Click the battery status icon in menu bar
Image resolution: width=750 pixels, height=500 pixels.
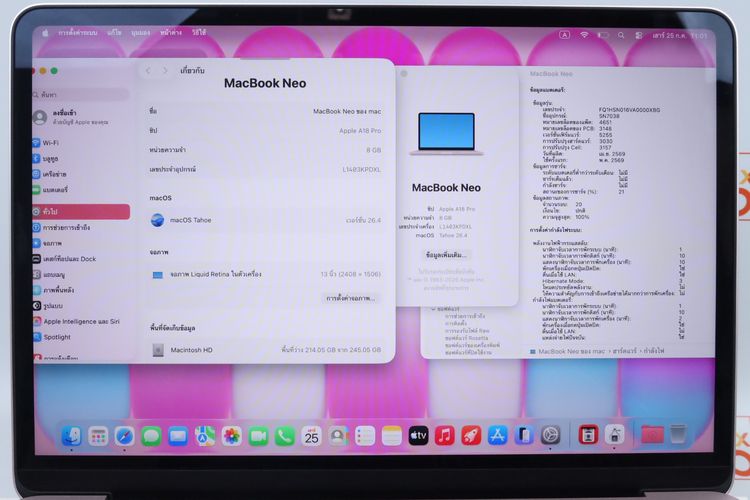click(x=603, y=35)
